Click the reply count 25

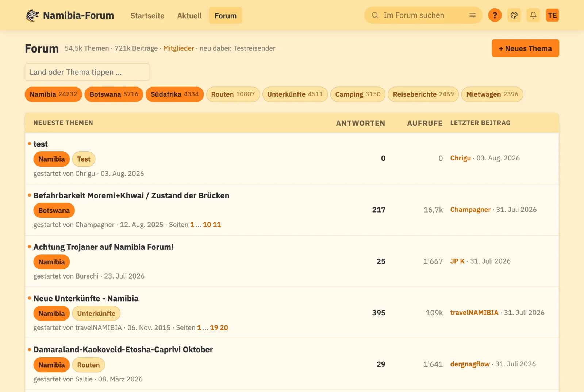pyautogui.click(x=381, y=261)
